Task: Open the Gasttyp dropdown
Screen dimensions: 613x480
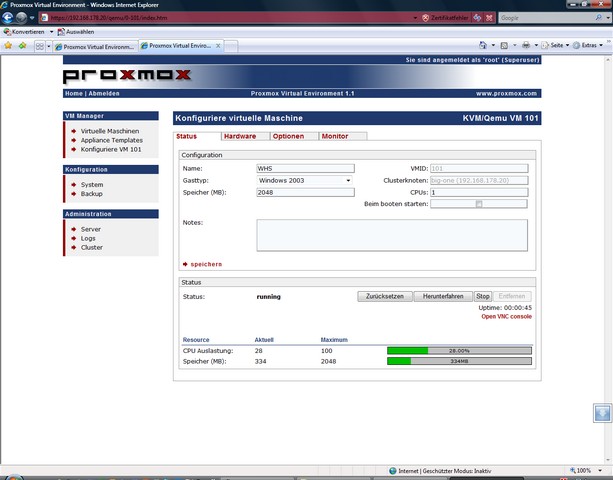Action: coord(305,180)
